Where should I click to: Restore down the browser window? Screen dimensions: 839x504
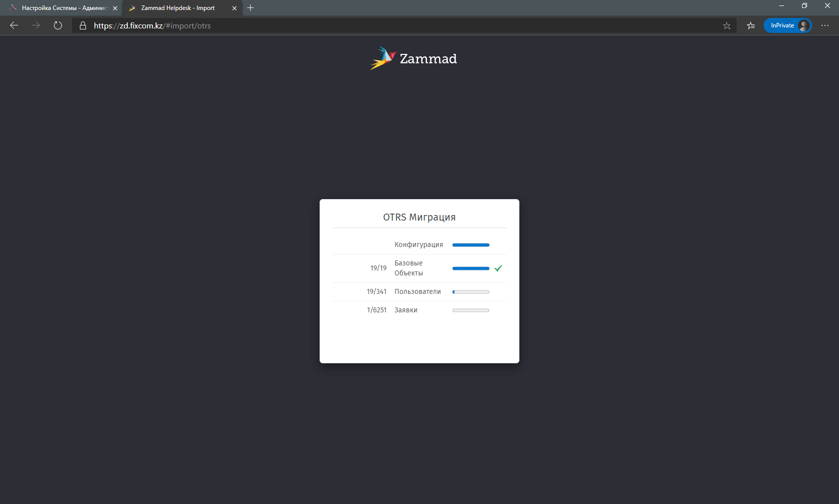(805, 5)
